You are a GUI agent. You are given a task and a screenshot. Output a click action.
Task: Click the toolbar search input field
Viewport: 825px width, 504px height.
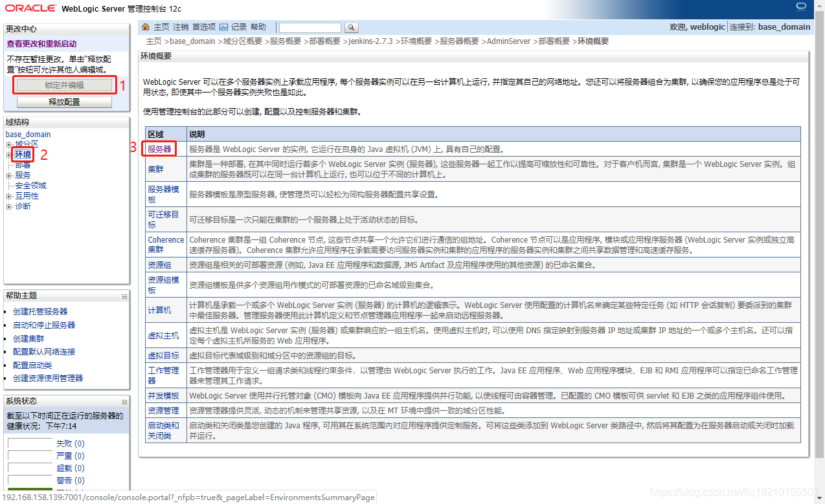[310, 28]
